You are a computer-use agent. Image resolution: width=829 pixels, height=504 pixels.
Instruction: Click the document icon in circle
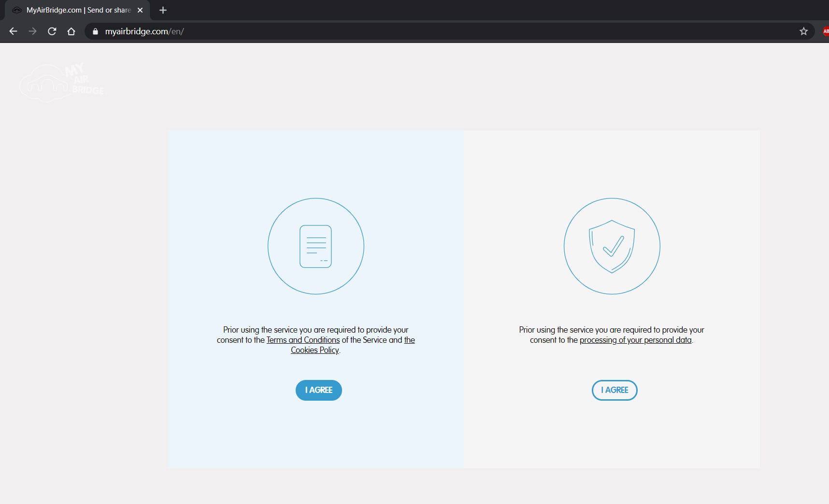315,246
